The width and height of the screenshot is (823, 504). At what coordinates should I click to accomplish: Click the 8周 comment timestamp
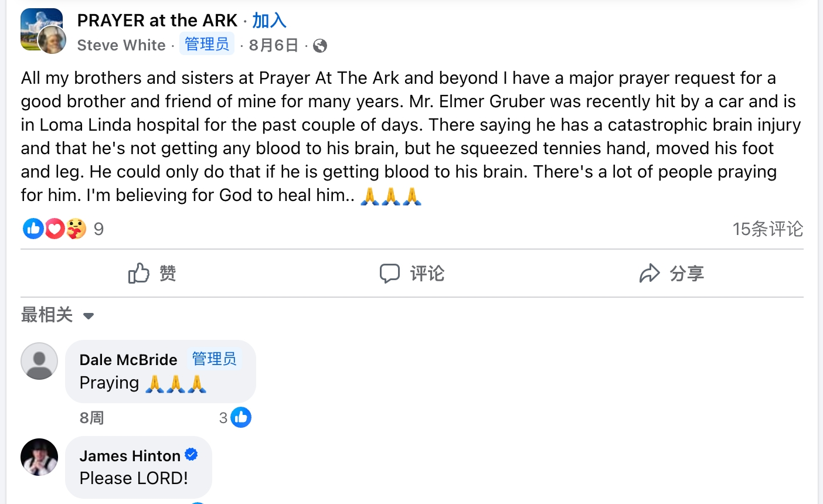click(91, 418)
